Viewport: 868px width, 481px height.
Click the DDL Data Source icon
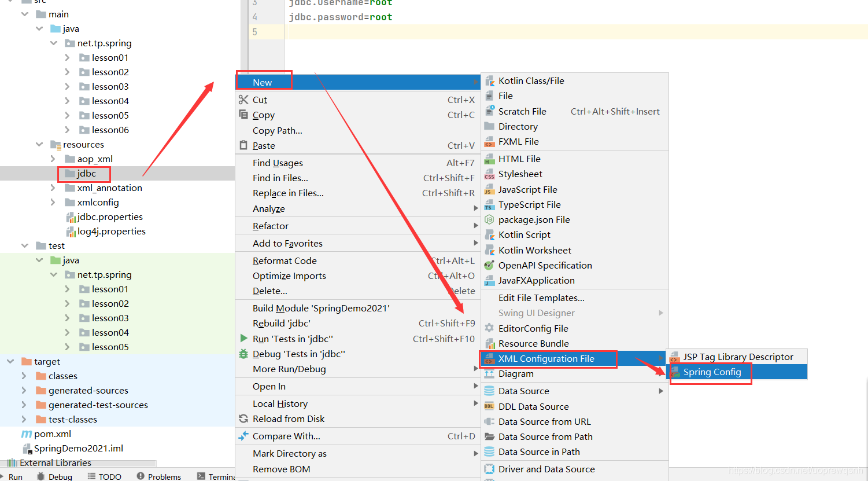(x=489, y=407)
